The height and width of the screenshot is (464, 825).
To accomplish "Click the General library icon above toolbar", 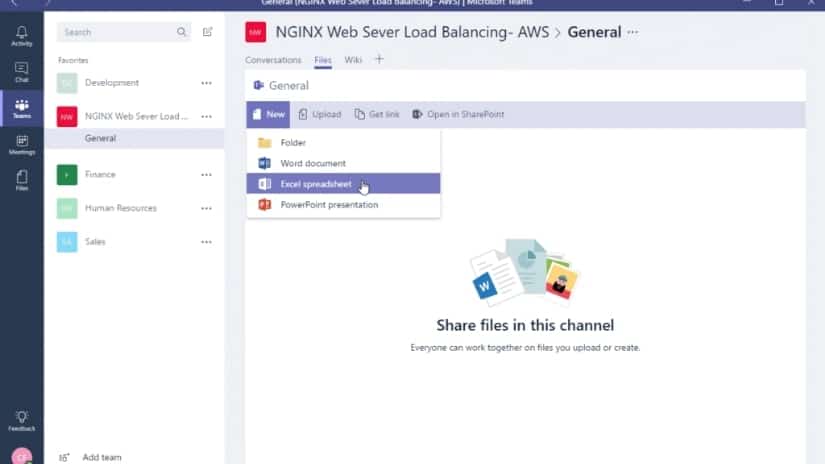I will pos(258,85).
